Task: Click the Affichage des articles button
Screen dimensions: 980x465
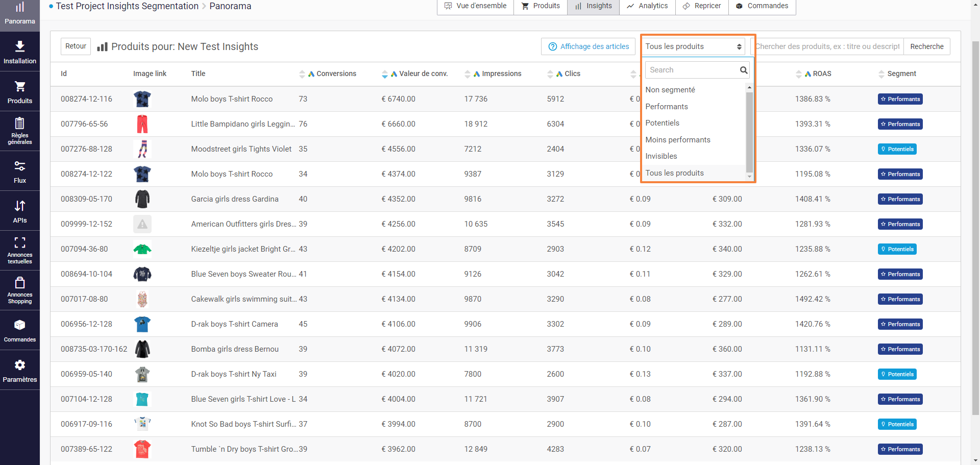Action: (x=589, y=46)
